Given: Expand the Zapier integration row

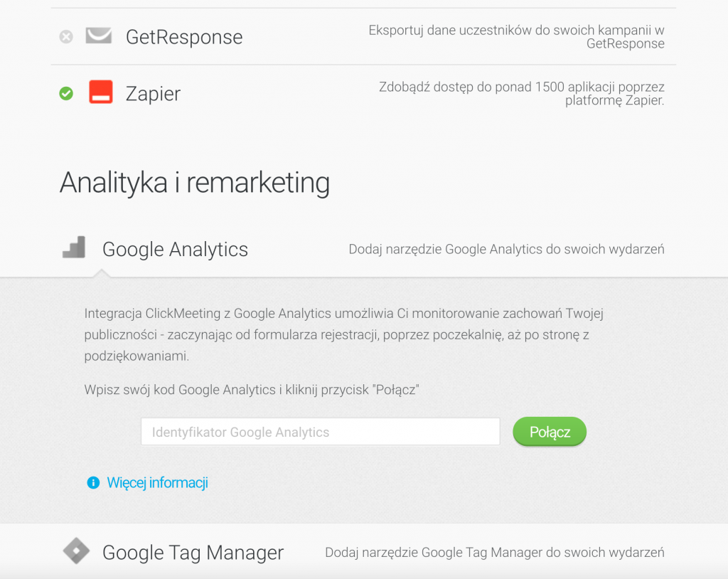Looking at the screenshot, I should tap(153, 94).
